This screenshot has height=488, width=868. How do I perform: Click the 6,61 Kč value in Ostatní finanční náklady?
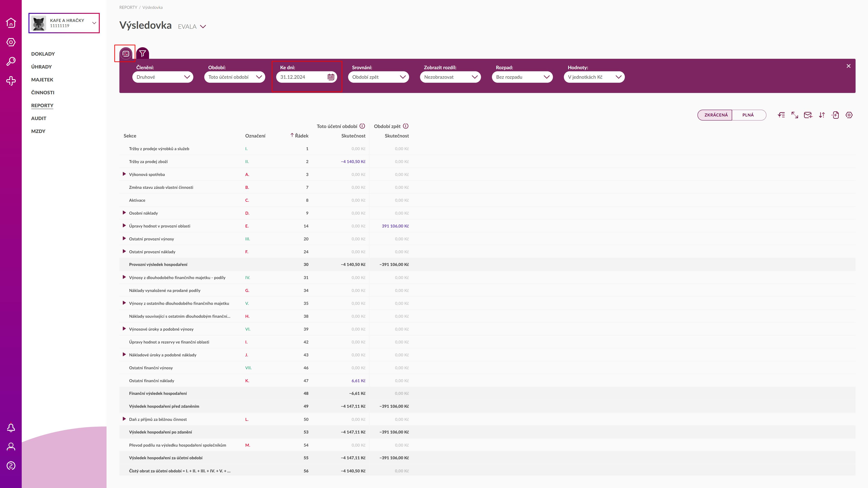[x=358, y=381]
